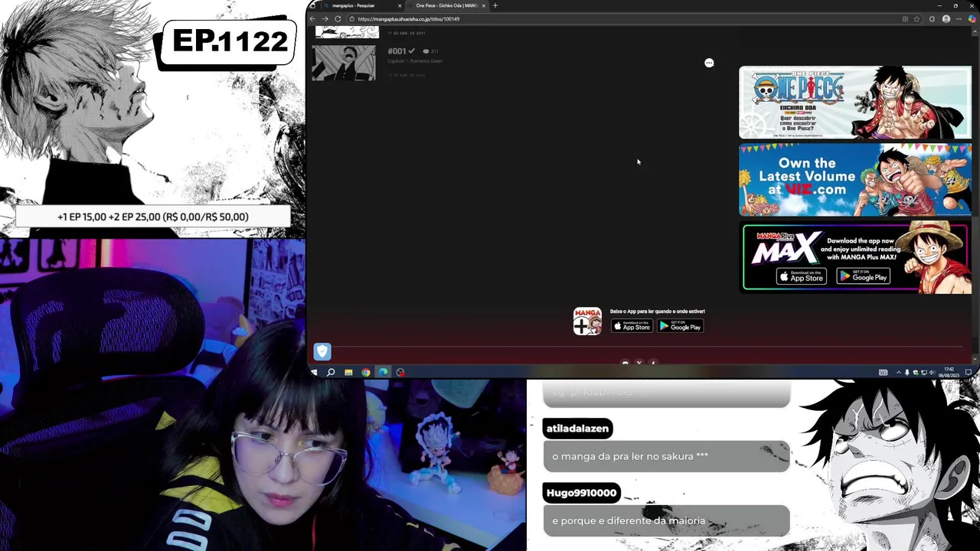980x551 pixels.
Task: Go back using the browser back arrow
Action: 312,18
